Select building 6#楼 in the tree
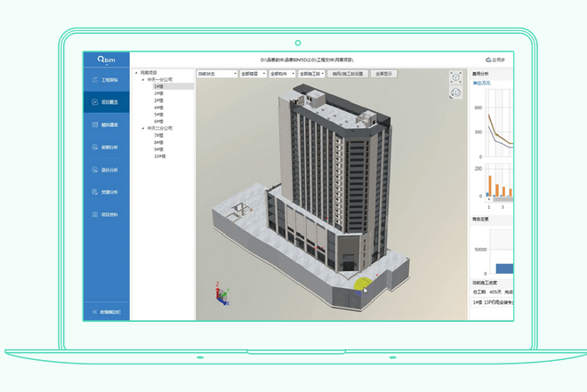Image resolution: width=587 pixels, height=392 pixels. click(x=158, y=122)
